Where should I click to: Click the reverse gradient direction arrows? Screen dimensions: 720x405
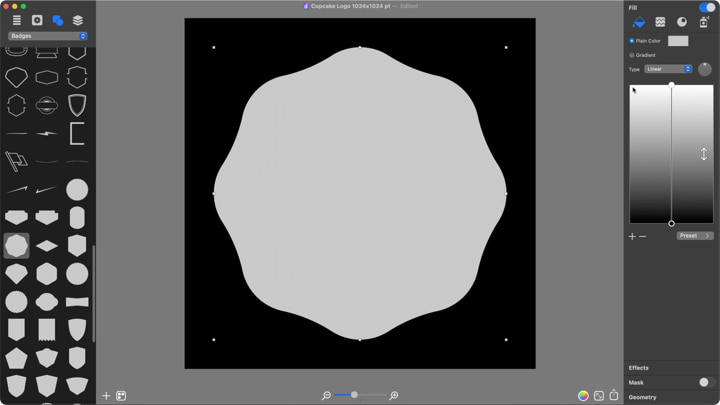(x=704, y=154)
